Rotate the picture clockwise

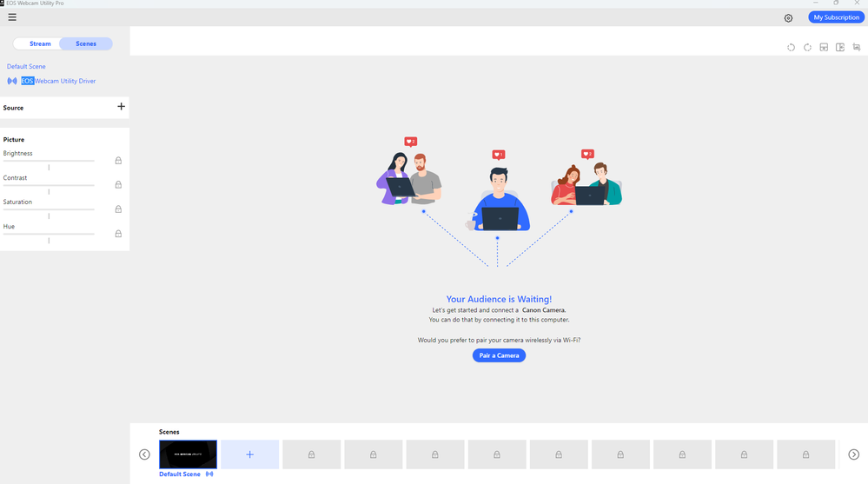[x=807, y=48]
